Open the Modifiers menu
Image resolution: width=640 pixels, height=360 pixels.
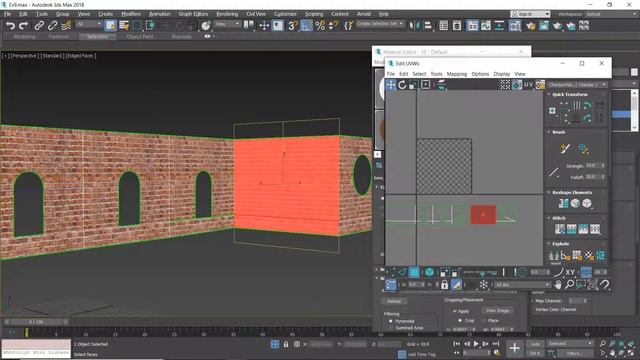pos(131,14)
